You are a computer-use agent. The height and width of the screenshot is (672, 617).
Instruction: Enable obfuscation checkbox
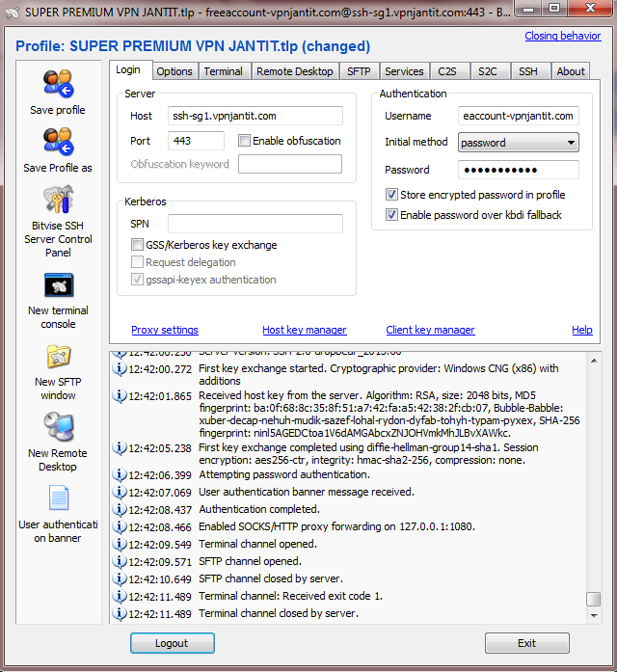(x=244, y=141)
